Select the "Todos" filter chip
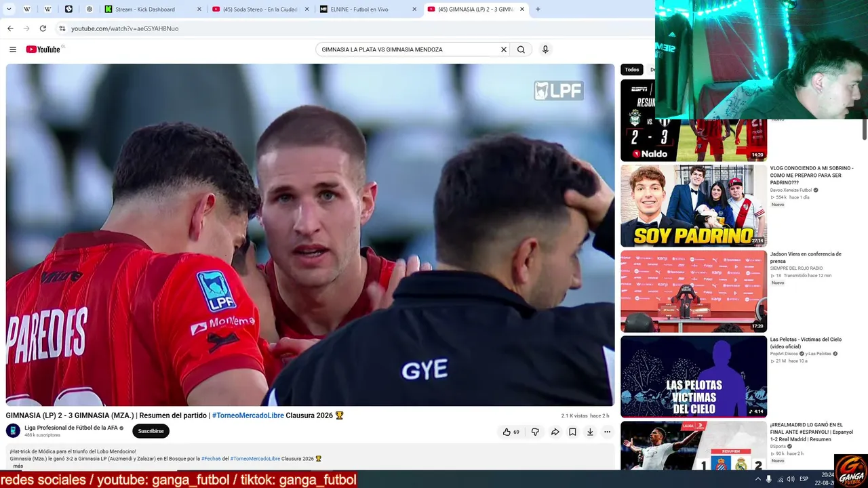Image resolution: width=868 pixels, height=488 pixels. point(632,70)
